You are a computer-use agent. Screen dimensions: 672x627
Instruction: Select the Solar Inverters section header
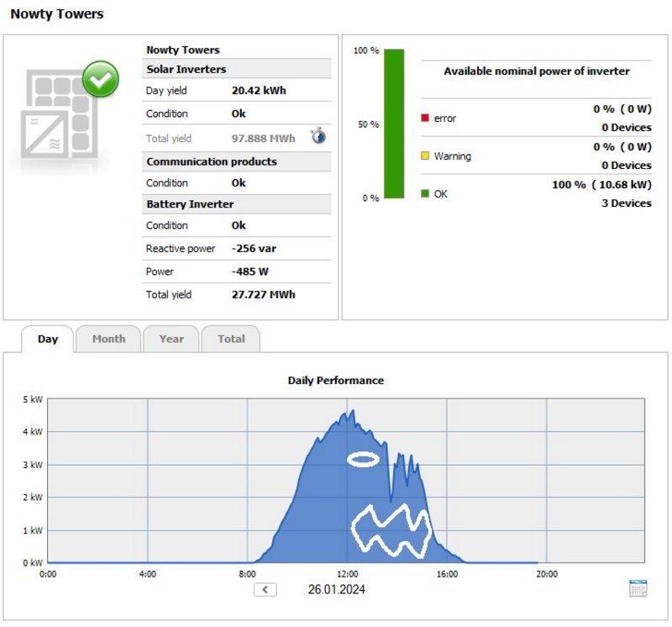click(237, 69)
